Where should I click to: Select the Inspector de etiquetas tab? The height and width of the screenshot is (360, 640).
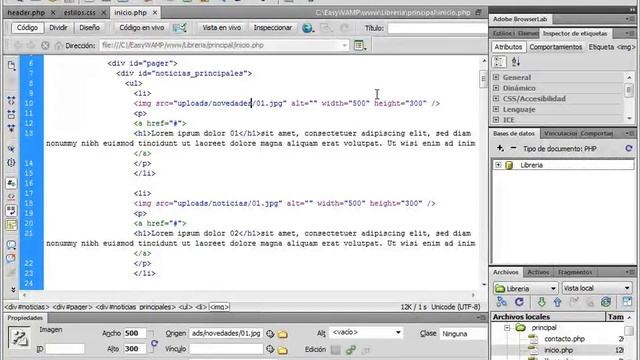575,33
